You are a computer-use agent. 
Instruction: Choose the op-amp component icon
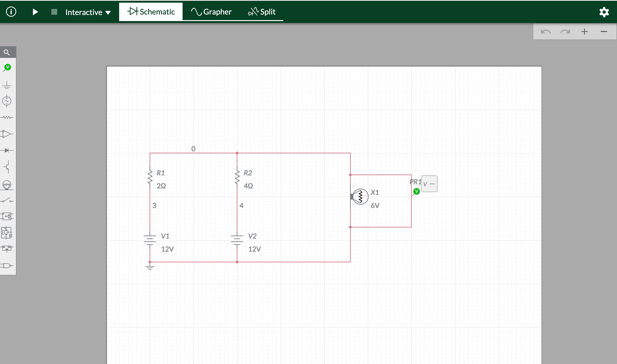tap(7, 134)
